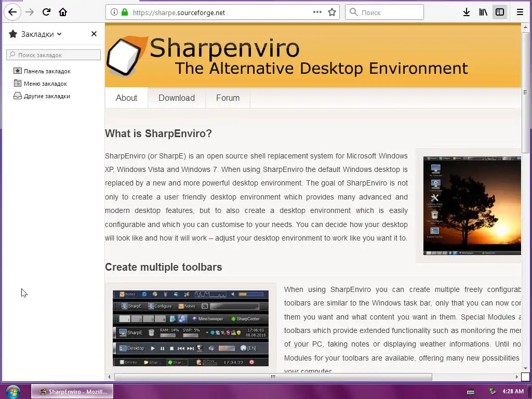Select Меню закладок folder

click(x=41, y=84)
